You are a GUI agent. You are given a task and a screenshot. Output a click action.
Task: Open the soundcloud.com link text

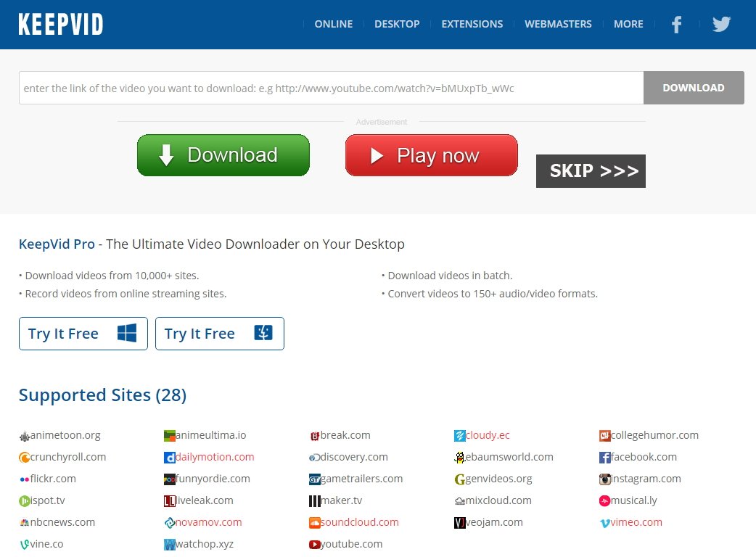pos(360,522)
